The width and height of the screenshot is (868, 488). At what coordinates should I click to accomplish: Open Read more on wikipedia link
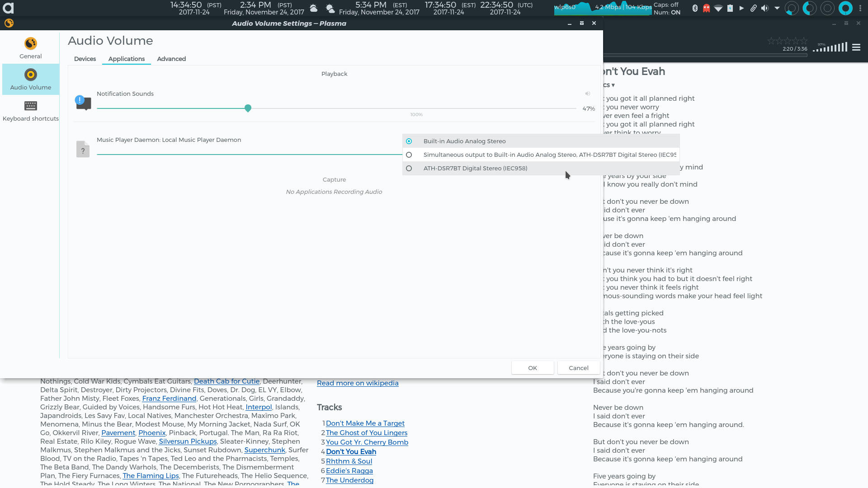click(358, 383)
